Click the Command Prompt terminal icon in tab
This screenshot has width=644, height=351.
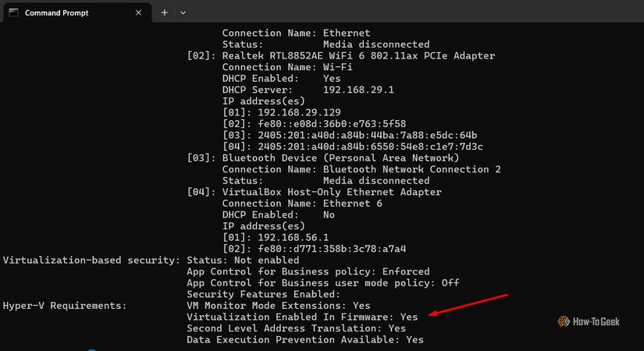pos(13,12)
